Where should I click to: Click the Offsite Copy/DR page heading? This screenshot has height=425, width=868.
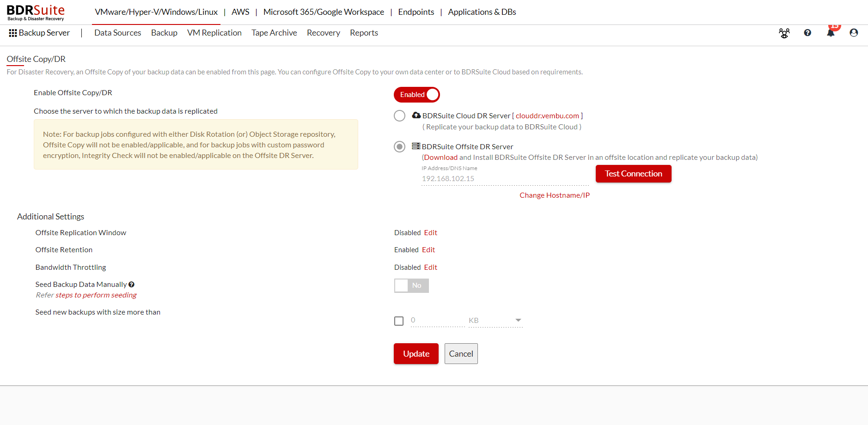tap(36, 59)
